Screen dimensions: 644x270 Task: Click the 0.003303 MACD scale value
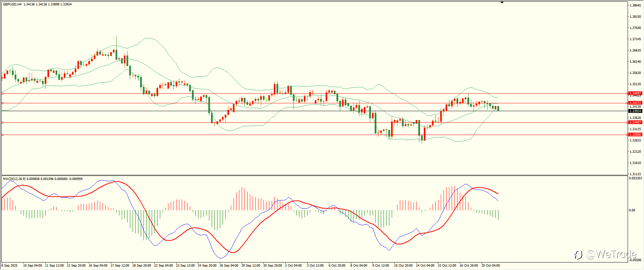coord(635,178)
